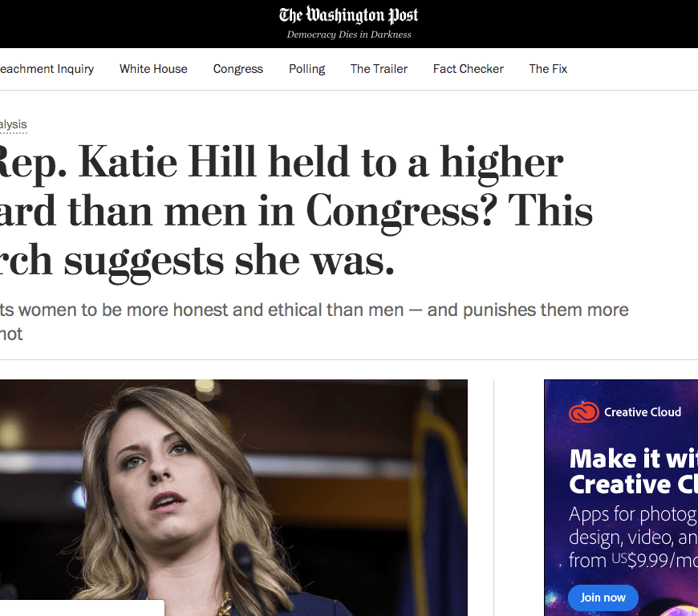
Task: Open the Impeachment Inquiry section
Action: coord(47,69)
